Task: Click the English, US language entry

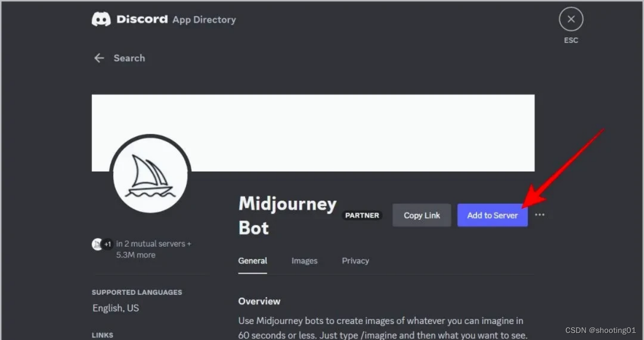Action: [116, 308]
